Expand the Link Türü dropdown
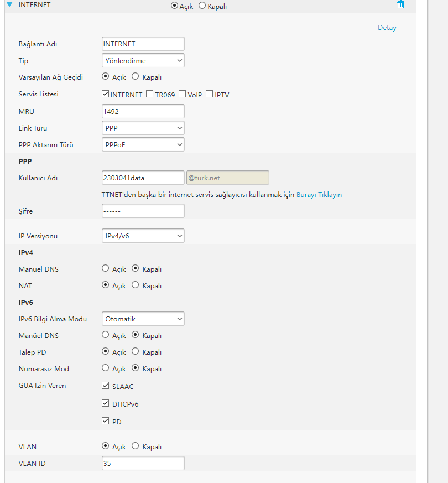The image size is (448, 483). click(143, 128)
